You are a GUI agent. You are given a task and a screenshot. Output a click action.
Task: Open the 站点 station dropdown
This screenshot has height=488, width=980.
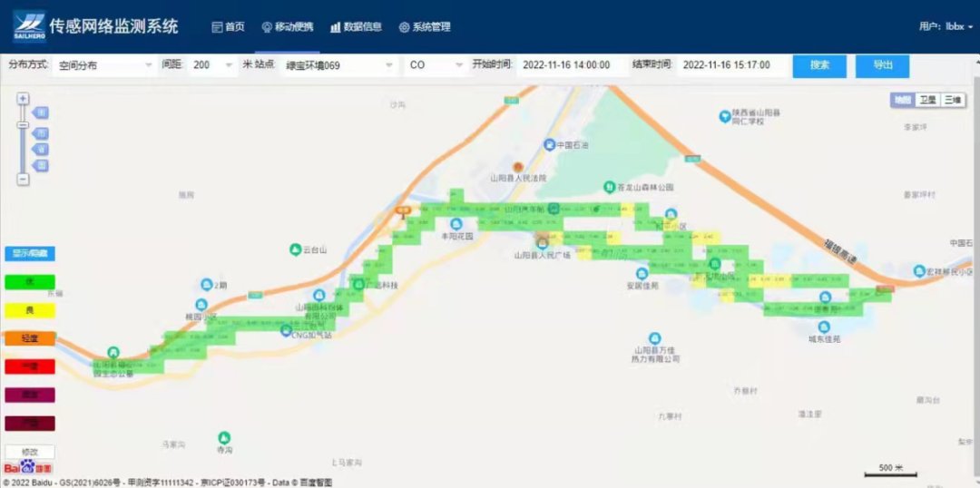click(339, 65)
